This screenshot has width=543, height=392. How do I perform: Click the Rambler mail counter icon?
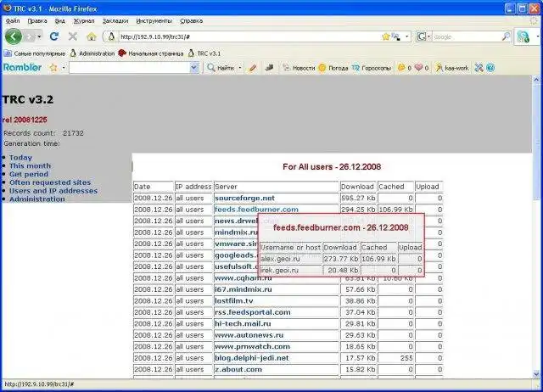[x=401, y=68]
